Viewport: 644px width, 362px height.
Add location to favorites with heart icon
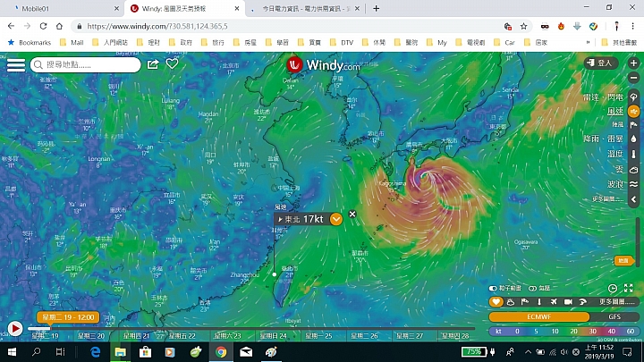point(172,63)
